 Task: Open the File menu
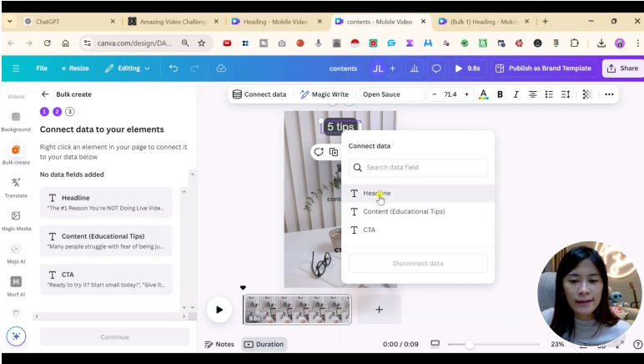[x=42, y=68]
